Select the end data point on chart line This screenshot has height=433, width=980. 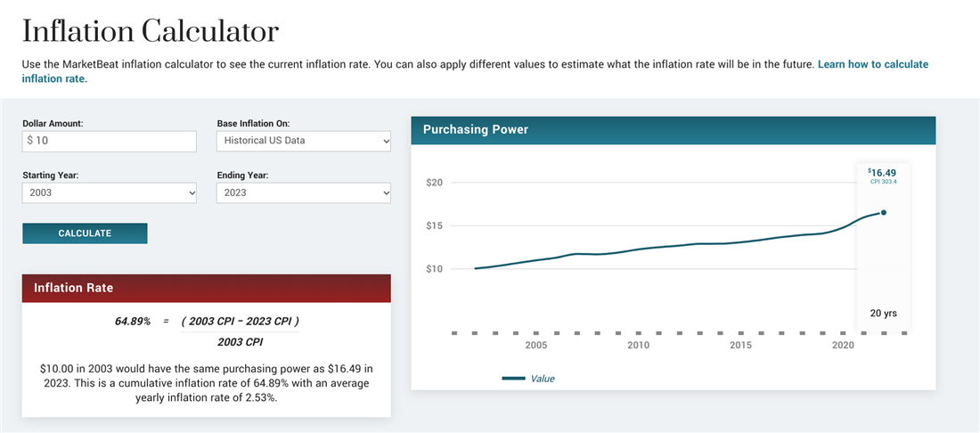[884, 212]
